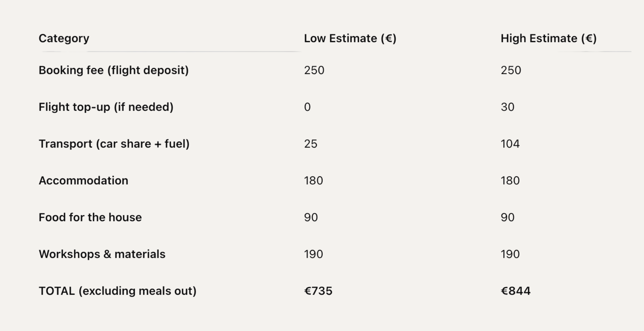
Task: Click the low Workshops value 190
Action: click(x=313, y=254)
